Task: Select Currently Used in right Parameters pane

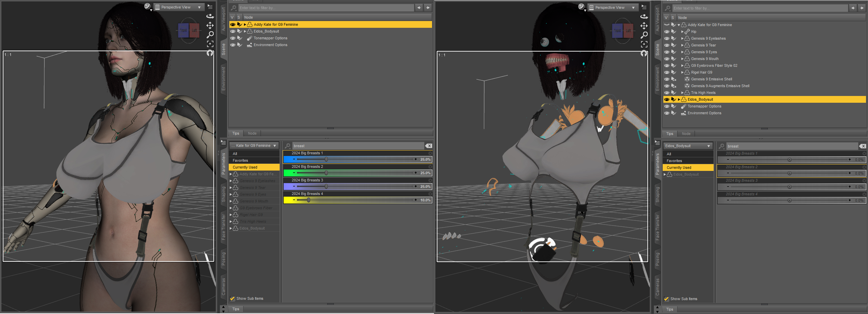Action: pyautogui.click(x=688, y=168)
